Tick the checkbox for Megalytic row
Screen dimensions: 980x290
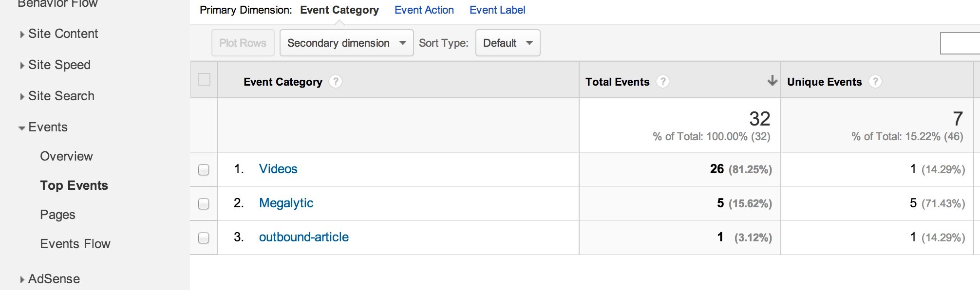pos(204,204)
